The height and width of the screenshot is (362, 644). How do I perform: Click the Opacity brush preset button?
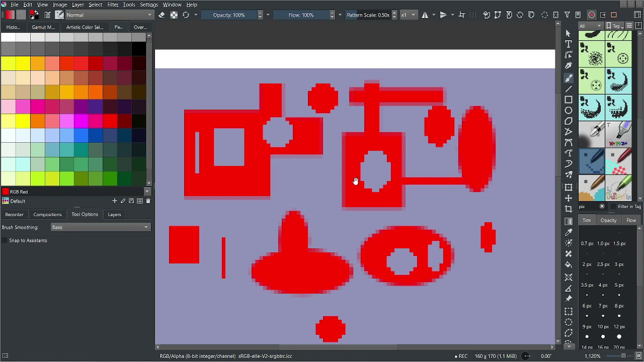pos(608,220)
